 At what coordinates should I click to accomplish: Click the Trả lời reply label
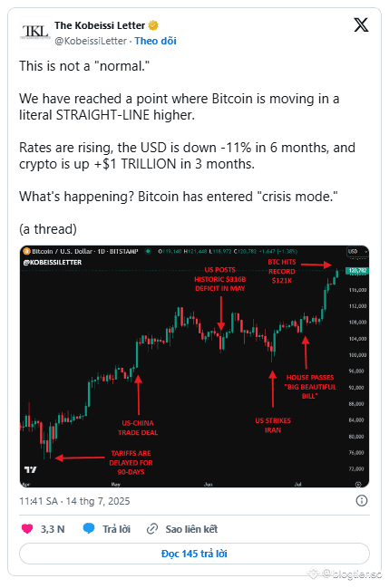point(116,529)
